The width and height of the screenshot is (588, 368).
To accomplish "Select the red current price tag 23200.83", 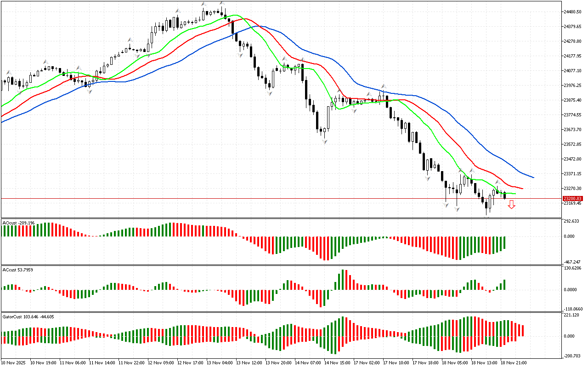I will coord(572,198).
